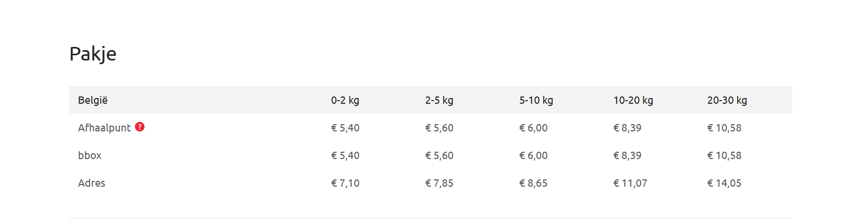
Task: Click Adres price € 7,10
Action: click(x=345, y=183)
